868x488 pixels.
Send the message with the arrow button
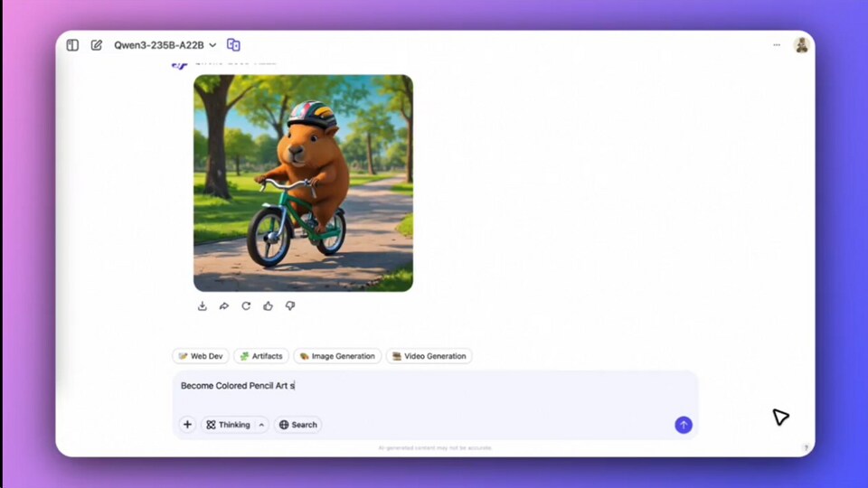pyautogui.click(x=684, y=425)
